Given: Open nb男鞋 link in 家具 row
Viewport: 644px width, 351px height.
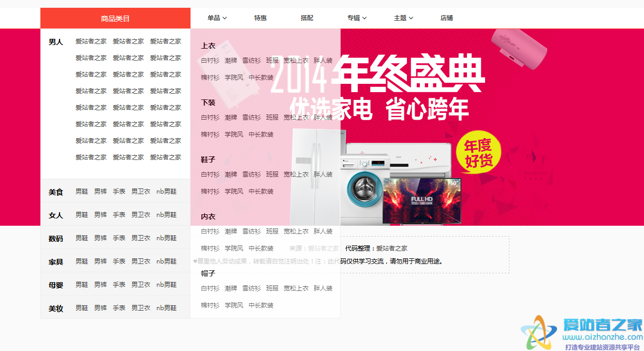Looking at the screenshot, I should (x=167, y=261).
